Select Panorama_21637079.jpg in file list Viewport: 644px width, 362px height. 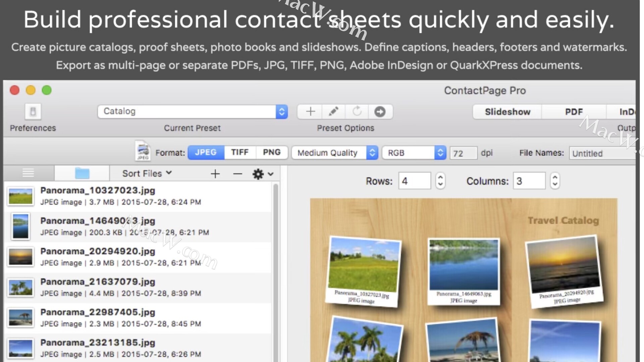point(138,288)
